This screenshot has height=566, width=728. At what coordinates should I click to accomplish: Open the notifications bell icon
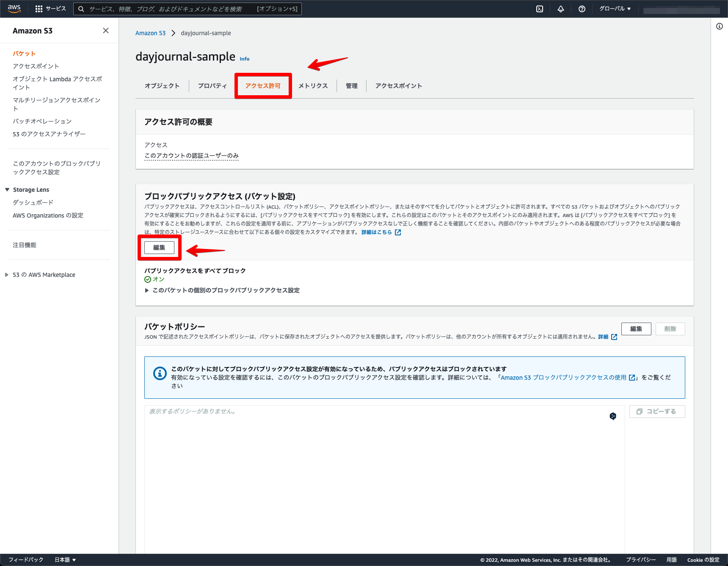[x=561, y=9]
